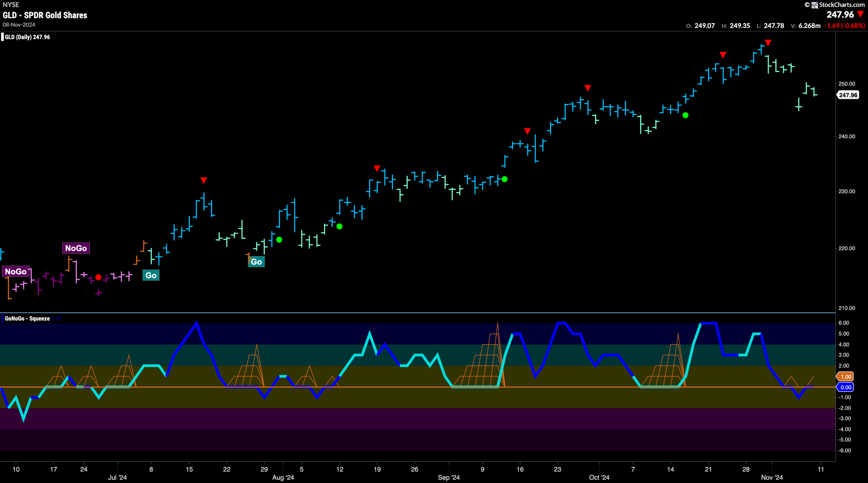The image size is (868, 483).
Task: Click the teal Go label near July 8
Action: coord(151,275)
